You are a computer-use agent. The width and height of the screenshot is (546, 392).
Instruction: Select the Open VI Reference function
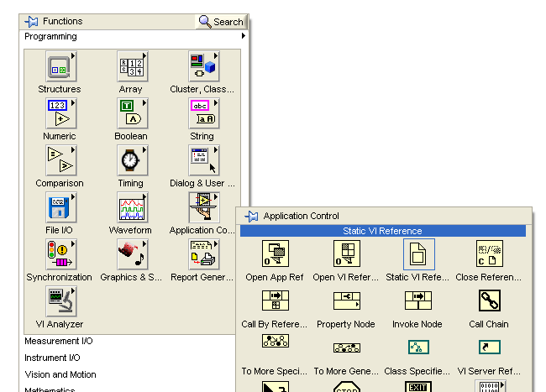click(x=346, y=253)
